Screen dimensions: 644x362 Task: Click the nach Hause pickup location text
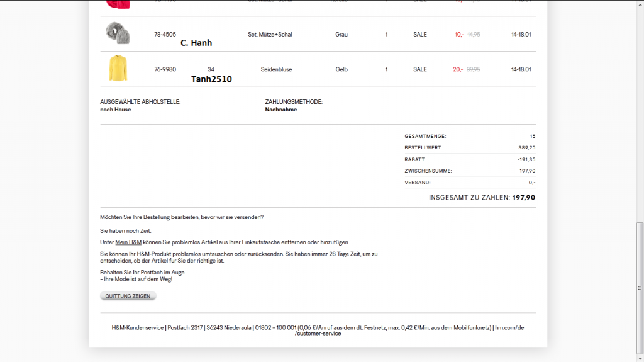tap(116, 110)
